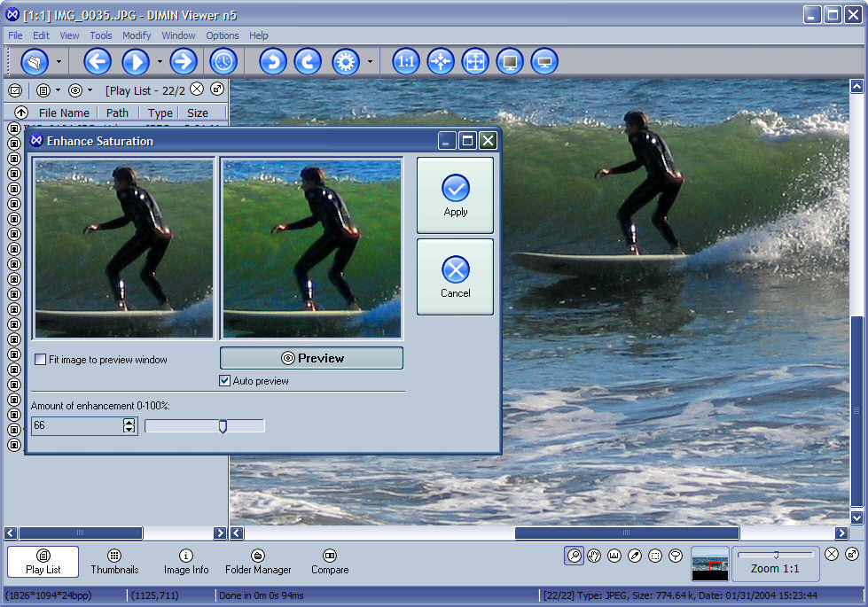The width and height of the screenshot is (868, 607).
Task: Click the up arrow icon in the list header
Action: (21, 113)
